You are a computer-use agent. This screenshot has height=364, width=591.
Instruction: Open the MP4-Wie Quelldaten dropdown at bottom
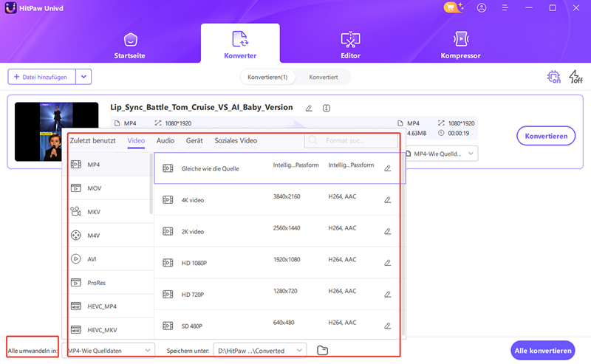(109, 350)
